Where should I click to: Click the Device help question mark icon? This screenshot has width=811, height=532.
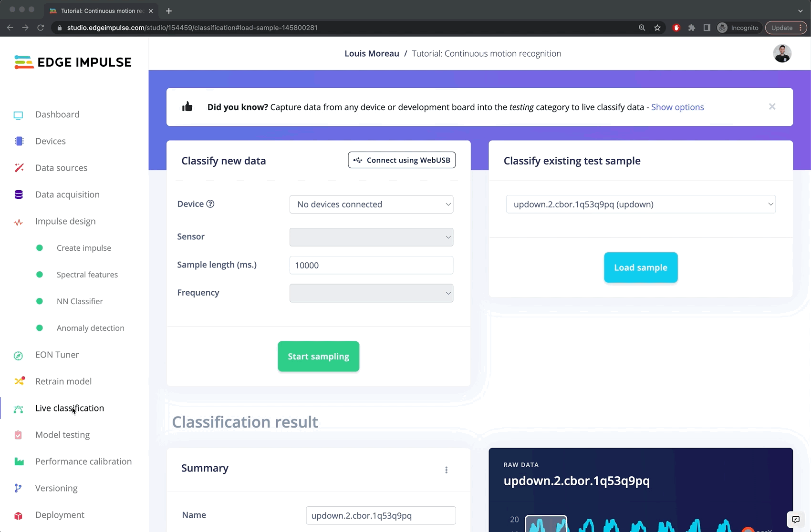click(x=210, y=204)
